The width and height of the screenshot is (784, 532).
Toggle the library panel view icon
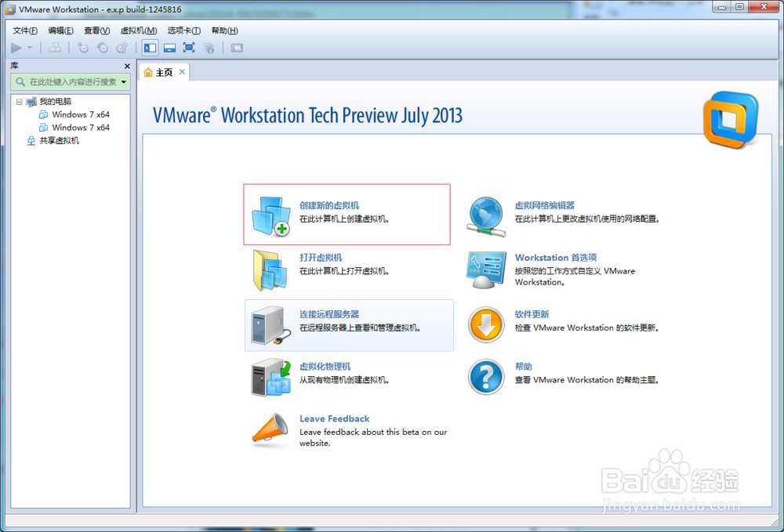[x=150, y=48]
